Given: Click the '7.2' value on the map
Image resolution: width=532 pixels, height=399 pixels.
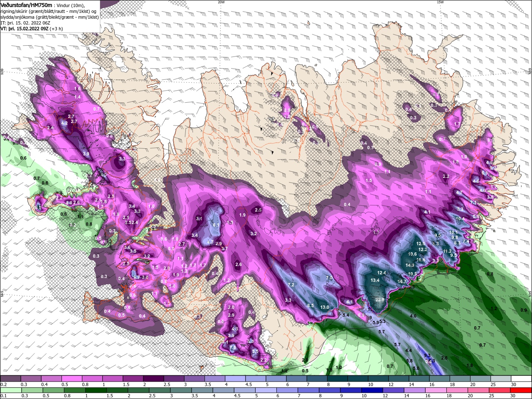Looking at the screenshot, I should [291, 285].
